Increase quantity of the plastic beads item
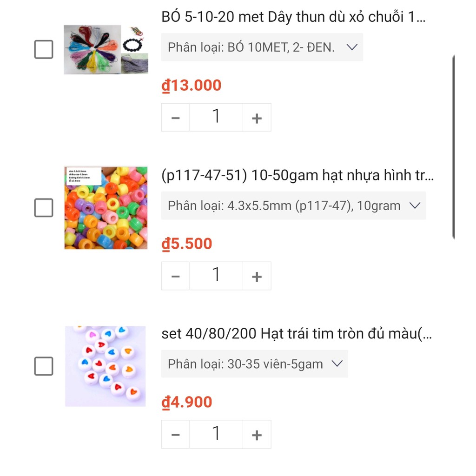This screenshot has height=476, width=476. tap(257, 275)
